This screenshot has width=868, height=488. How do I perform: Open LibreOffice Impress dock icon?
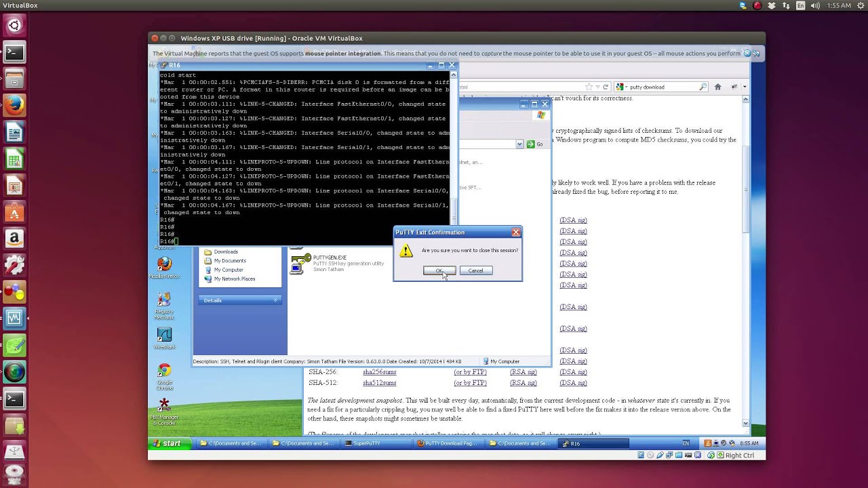tap(14, 185)
